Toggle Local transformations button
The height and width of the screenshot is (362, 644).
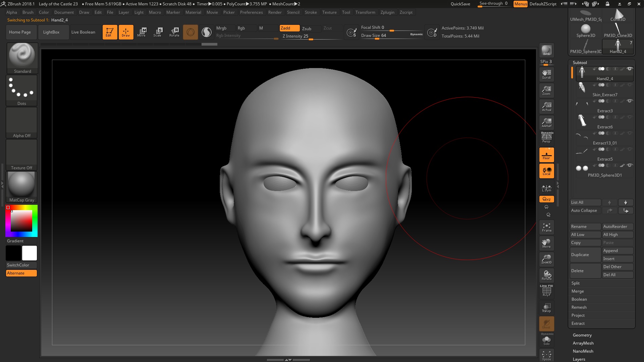(x=546, y=171)
